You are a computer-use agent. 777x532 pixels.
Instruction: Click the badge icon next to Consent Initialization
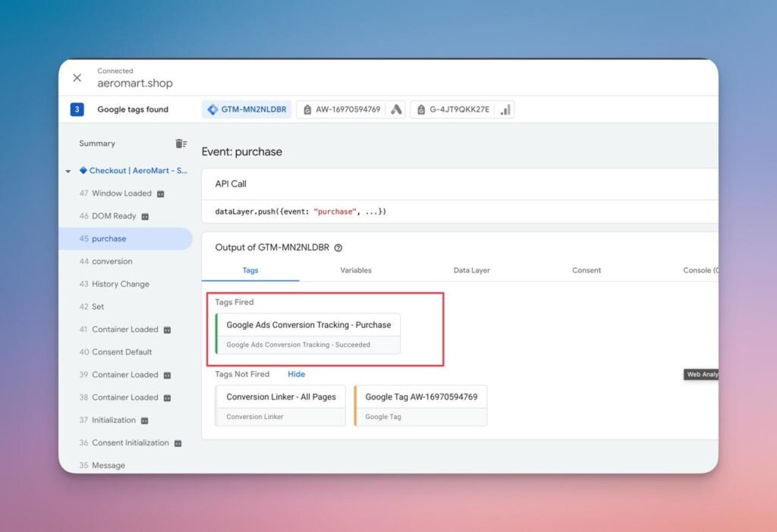pyautogui.click(x=178, y=443)
